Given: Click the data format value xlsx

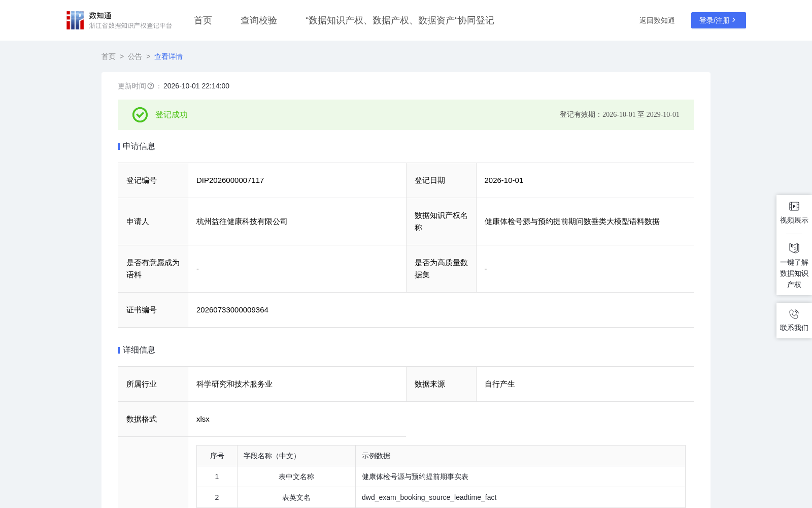Looking at the screenshot, I should 203,419.
